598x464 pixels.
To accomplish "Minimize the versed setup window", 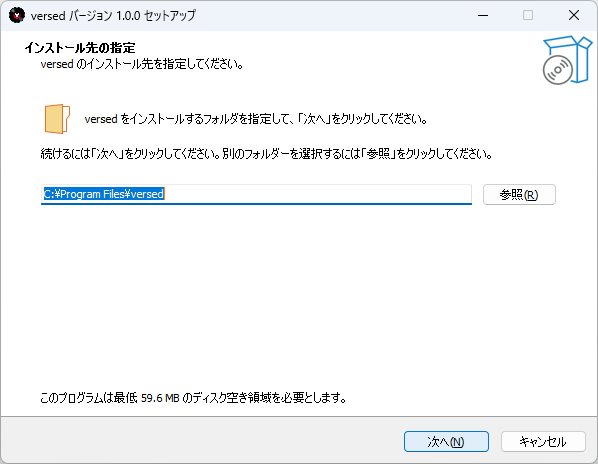I will [x=483, y=15].
